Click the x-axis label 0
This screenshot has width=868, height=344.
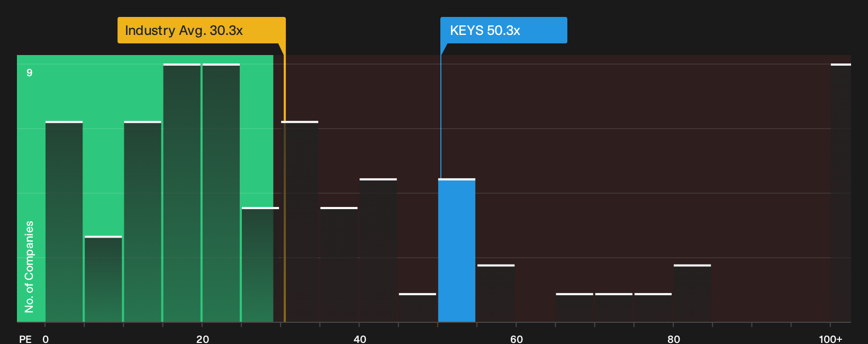[x=46, y=339]
